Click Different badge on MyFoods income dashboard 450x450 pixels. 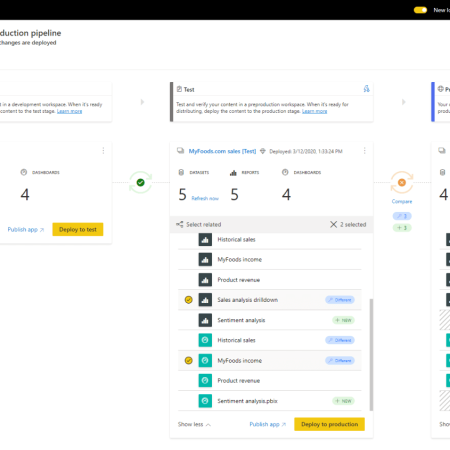click(340, 360)
